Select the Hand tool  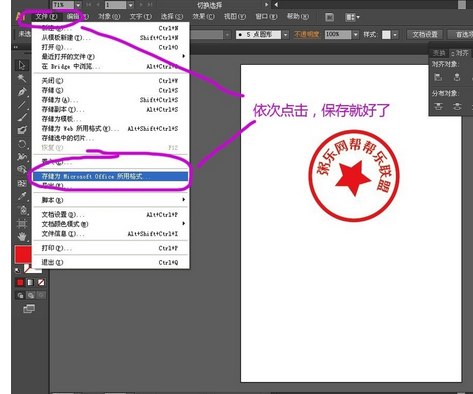(22, 236)
